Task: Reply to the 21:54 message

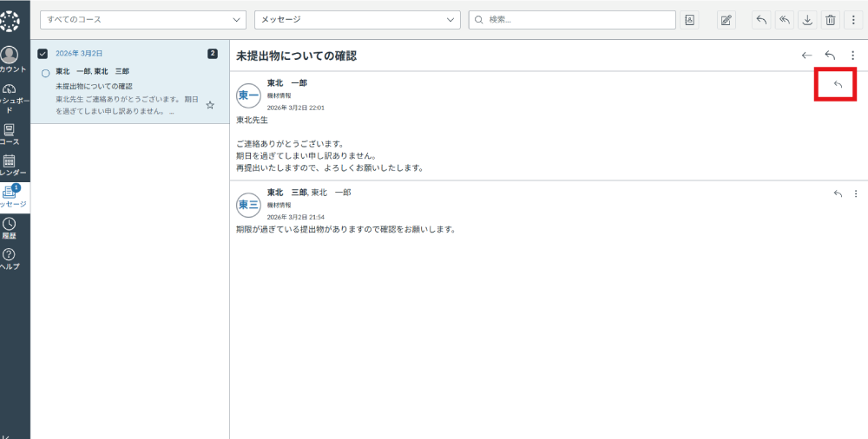Action: (x=838, y=193)
